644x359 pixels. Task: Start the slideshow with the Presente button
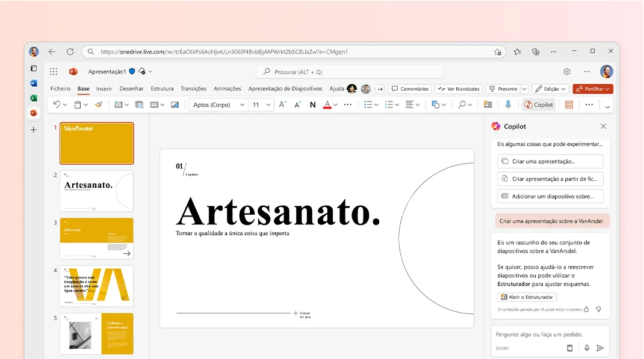point(504,88)
